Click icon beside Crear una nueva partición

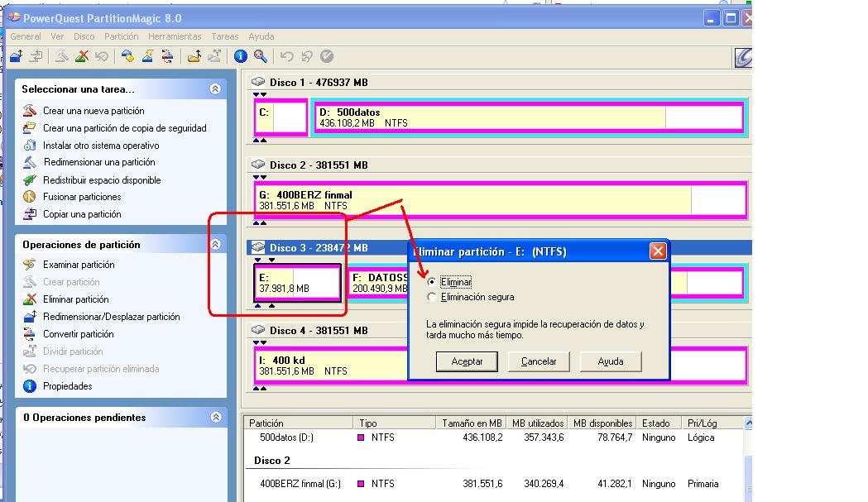pyautogui.click(x=30, y=110)
